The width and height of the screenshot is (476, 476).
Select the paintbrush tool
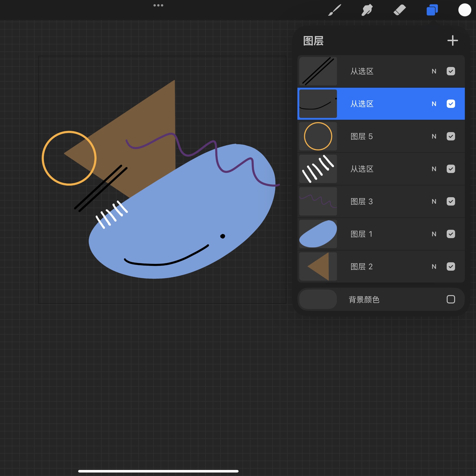[335, 10]
